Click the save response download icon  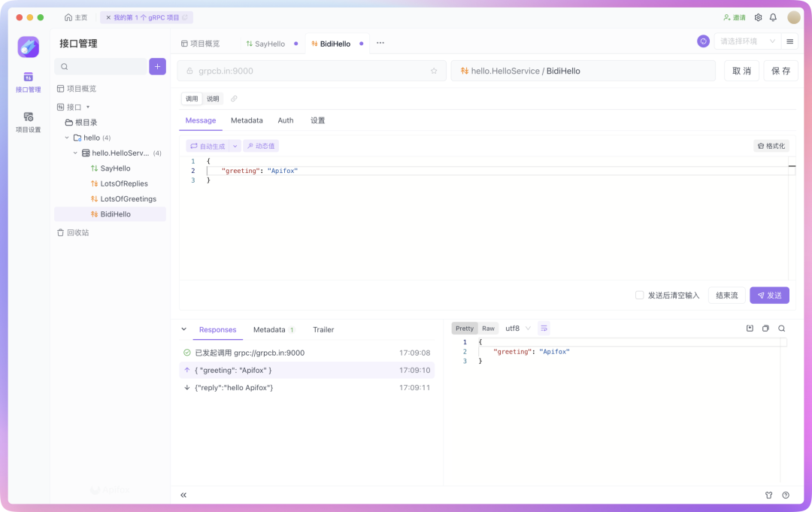tap(750, 329)
